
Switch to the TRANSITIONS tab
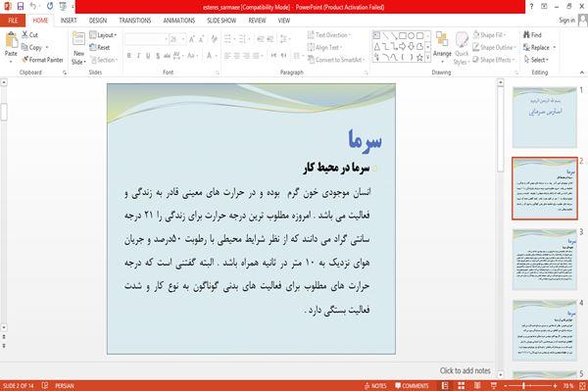pos(135,21)
